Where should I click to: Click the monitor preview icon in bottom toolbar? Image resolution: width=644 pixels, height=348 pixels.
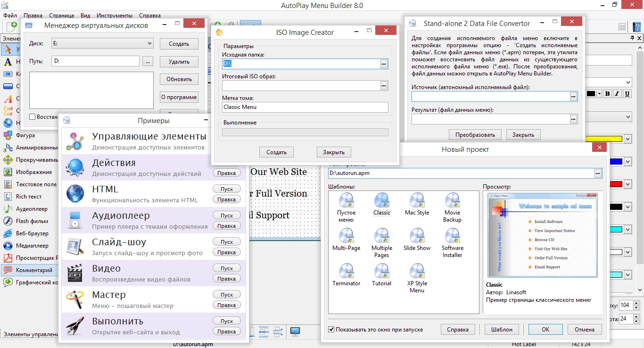coord(295,331)
